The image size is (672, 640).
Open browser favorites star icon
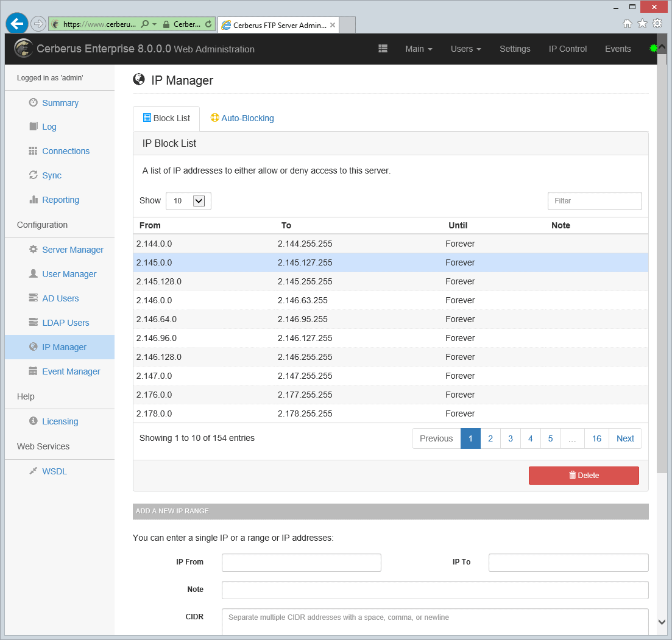[642, 24]
